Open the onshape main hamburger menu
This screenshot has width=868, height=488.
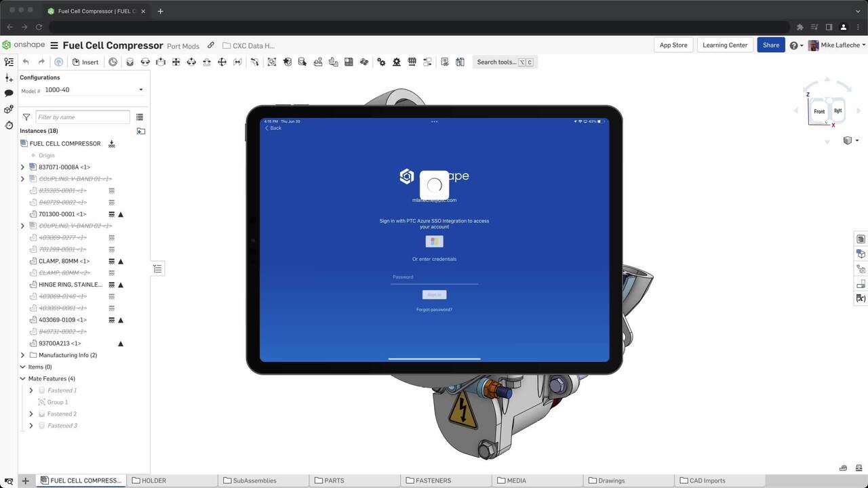54,45
